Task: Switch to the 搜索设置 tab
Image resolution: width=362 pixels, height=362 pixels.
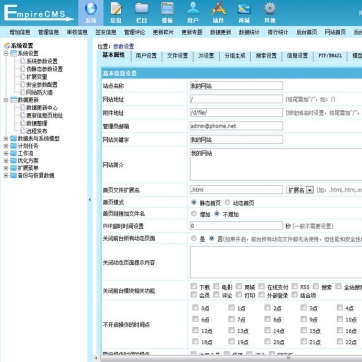Action: coord(266,56)
